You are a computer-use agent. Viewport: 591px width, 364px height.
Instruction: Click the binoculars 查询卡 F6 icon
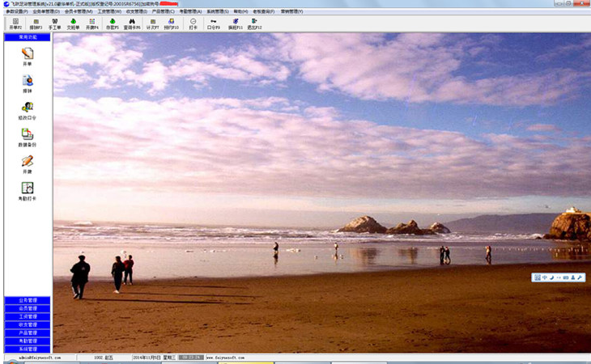[x=132, y=23]
